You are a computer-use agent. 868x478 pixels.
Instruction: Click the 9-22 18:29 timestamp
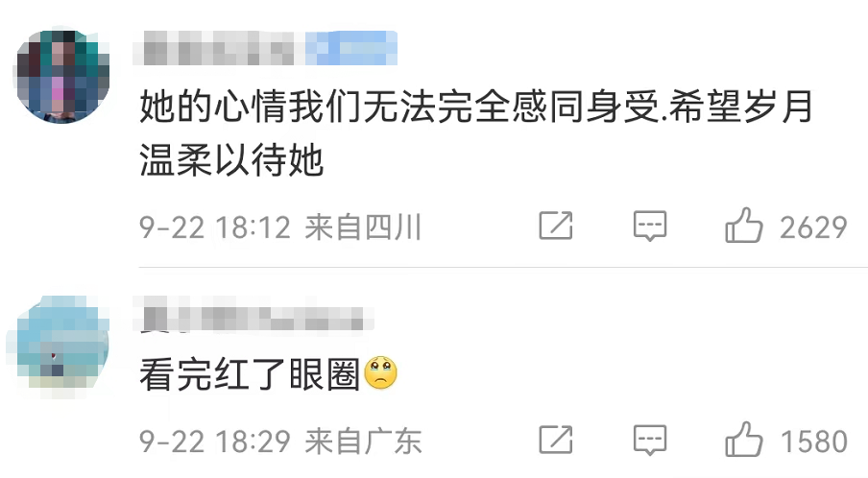pos(215,442)
